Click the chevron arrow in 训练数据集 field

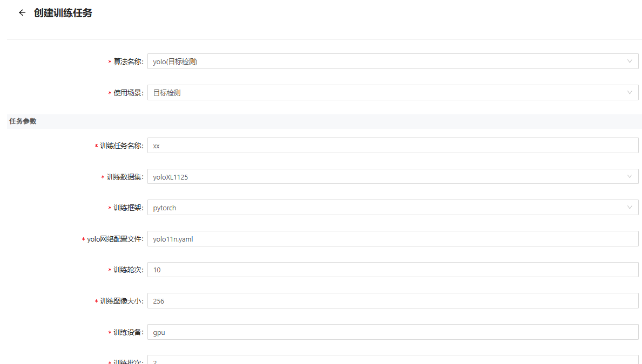tap(629, 177)
